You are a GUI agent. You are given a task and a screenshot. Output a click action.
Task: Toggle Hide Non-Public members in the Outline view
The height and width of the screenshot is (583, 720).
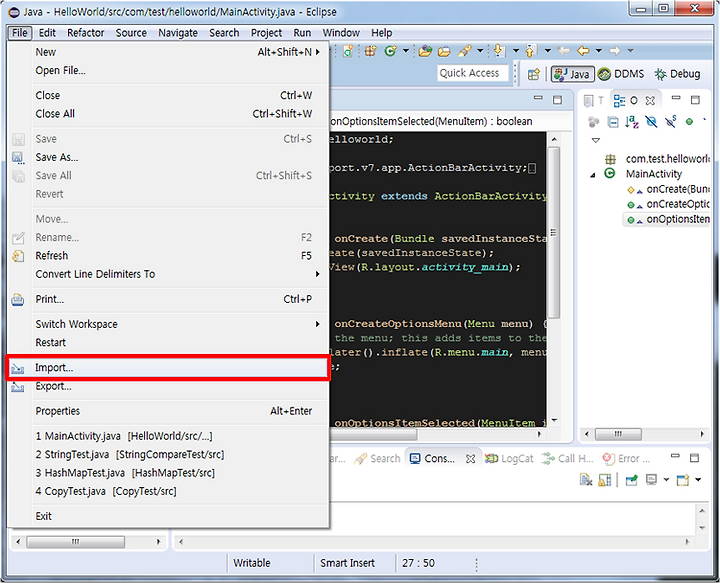click(689, 122)
